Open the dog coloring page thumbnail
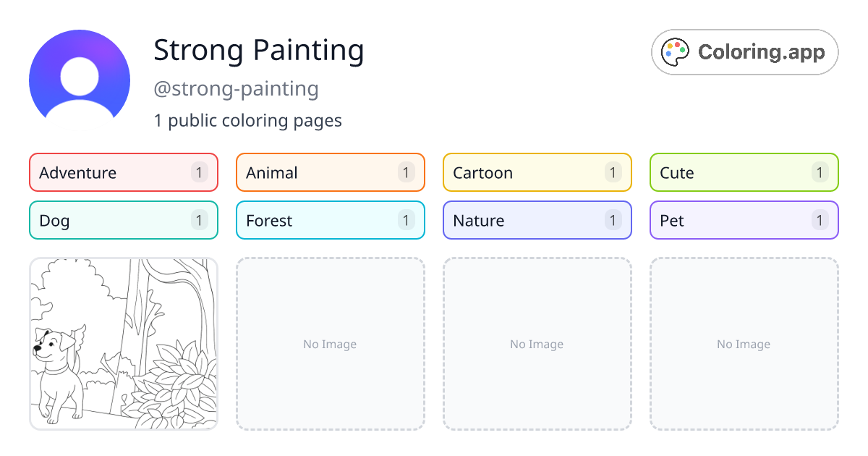Viewport: 868px width, 456px height. 123,344
